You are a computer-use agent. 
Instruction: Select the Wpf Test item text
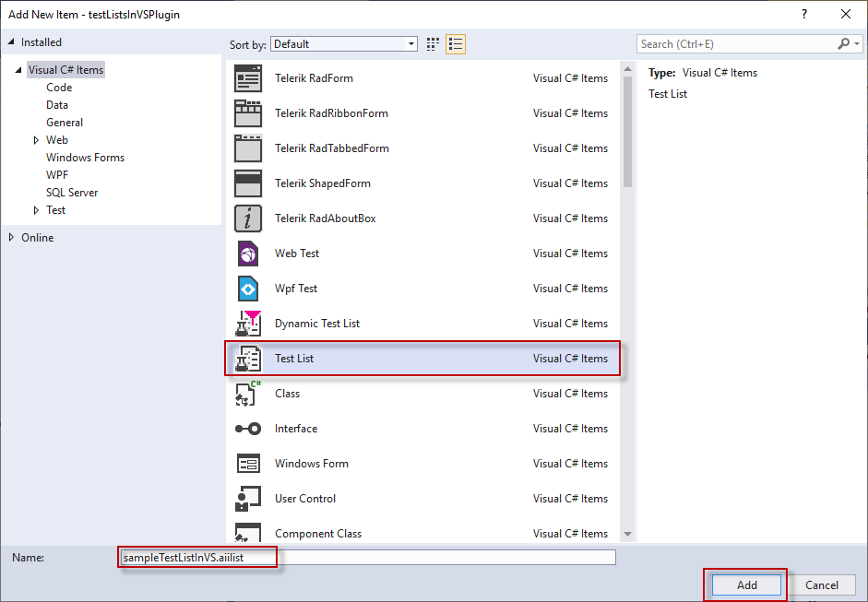point(296,289)
